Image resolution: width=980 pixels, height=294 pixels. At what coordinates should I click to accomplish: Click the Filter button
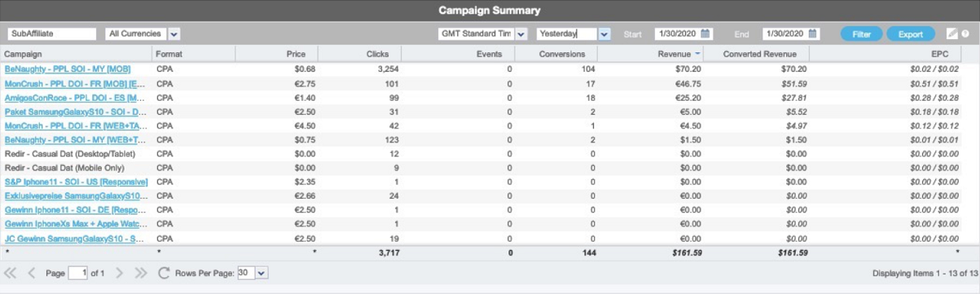click(x=861, y=34)
